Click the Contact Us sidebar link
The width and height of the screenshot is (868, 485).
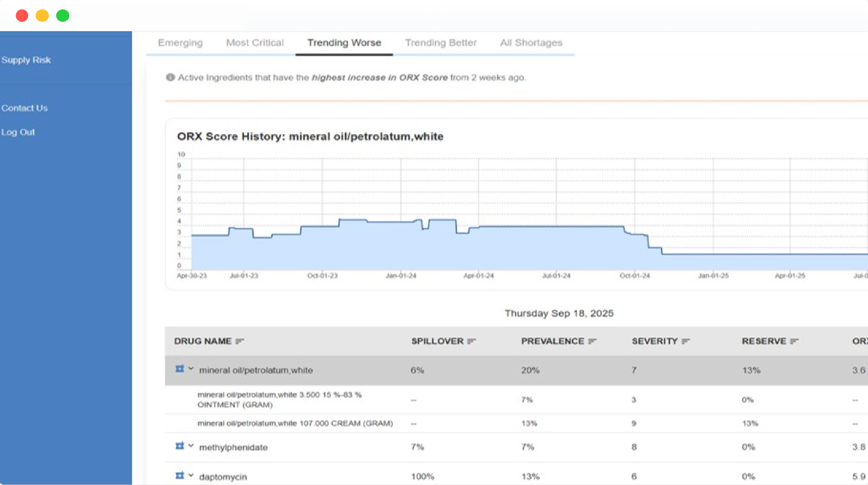coord(25,108)
